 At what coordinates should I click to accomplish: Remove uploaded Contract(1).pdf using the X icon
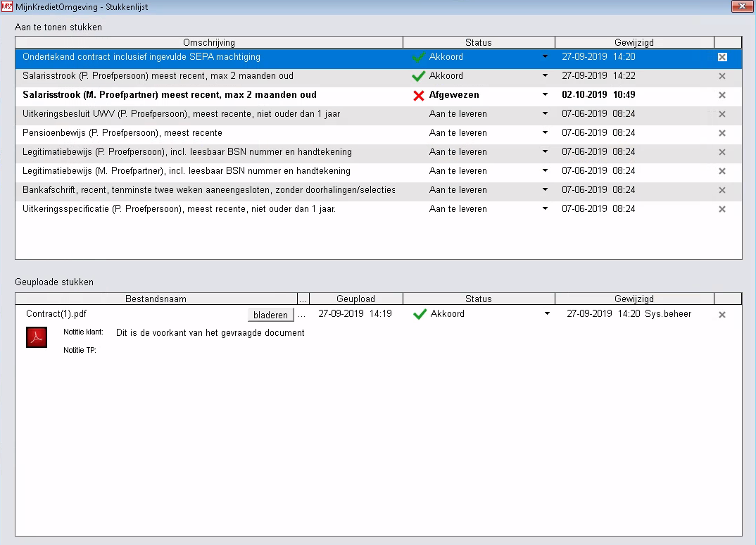point(722,315)
